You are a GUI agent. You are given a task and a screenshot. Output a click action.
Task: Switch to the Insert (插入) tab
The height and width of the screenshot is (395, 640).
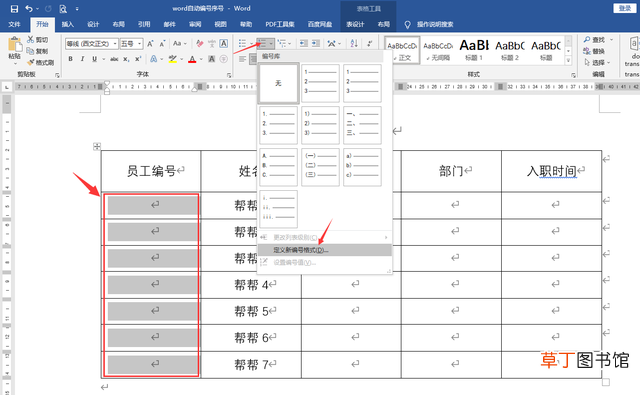click(x=68, y=24)
